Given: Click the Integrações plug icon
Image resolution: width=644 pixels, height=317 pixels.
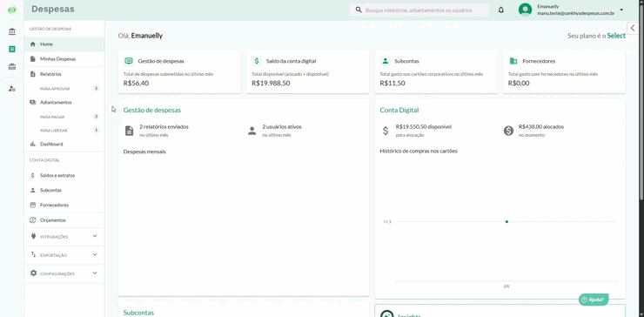Looking at the screenshot, I should point(33,236).
